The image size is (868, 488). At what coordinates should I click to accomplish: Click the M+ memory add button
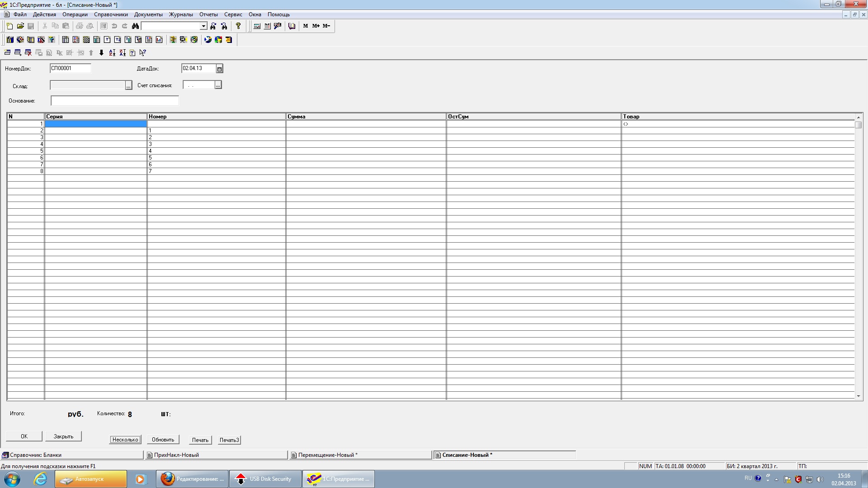click(316, 26)
